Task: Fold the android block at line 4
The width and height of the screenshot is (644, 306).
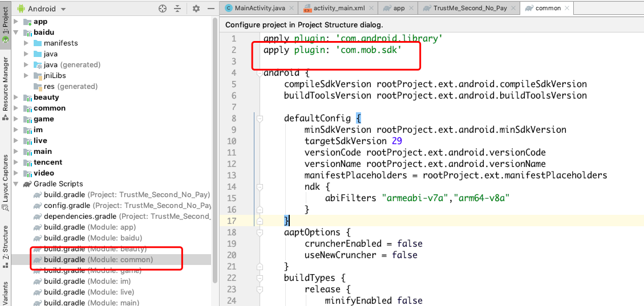Action: tap(259, 74)
